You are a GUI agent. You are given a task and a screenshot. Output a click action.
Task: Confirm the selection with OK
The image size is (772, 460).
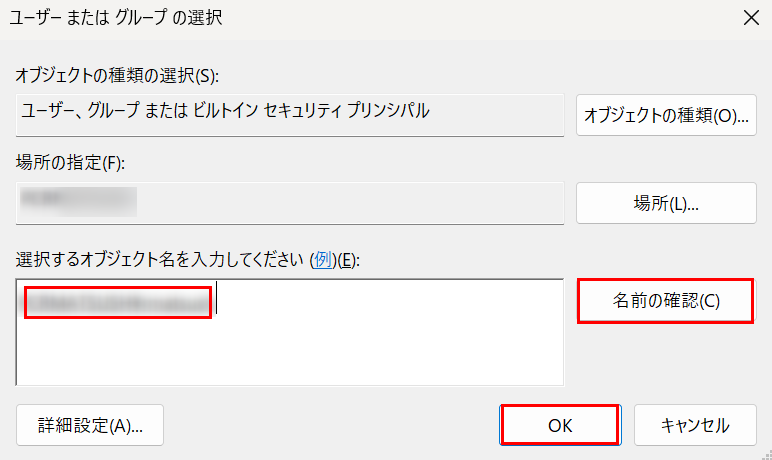[560, 425]
